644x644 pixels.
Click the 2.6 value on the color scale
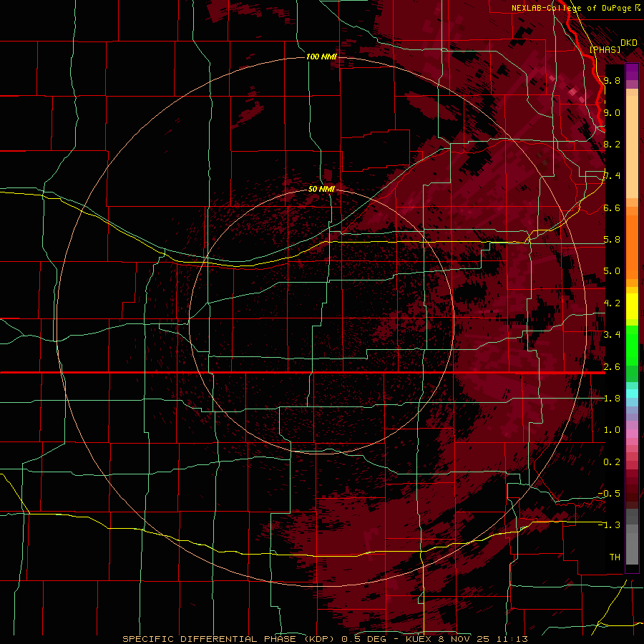pyautogui.click(x=612, y=367)
